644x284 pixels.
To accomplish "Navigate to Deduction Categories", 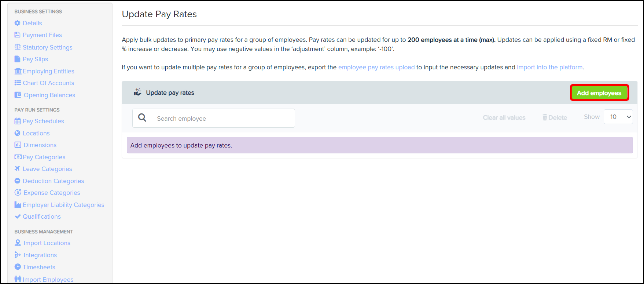I will [x=53, y=181].
